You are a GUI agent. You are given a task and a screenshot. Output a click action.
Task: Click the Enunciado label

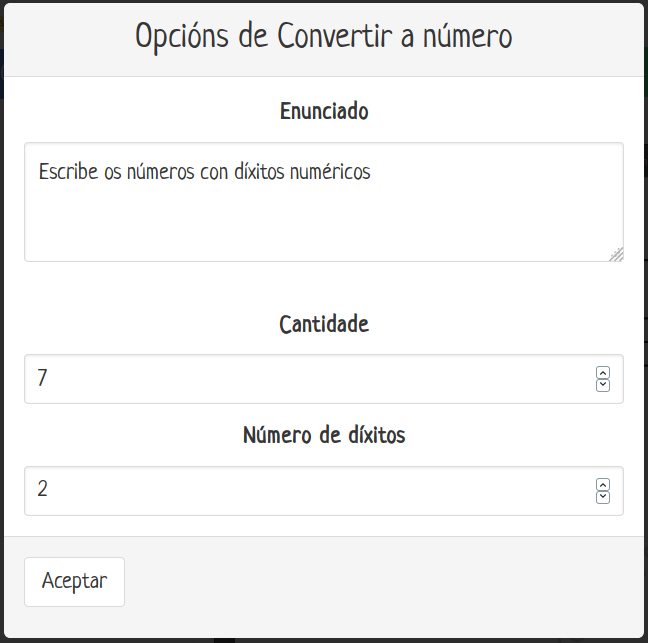[x=324, y=111]
